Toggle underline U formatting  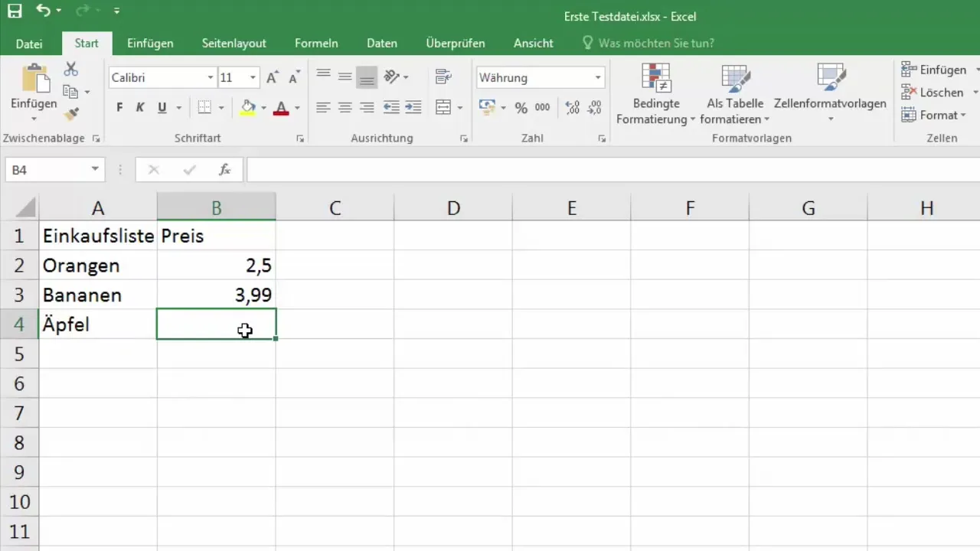(x=162, y=108)
